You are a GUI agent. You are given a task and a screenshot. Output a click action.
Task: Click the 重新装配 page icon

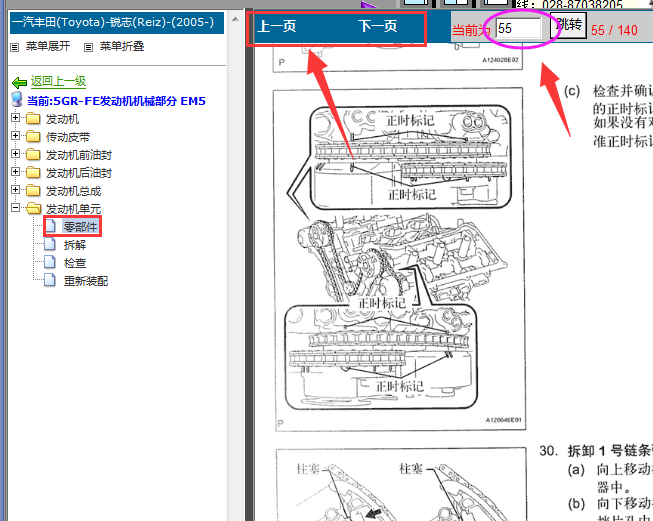pos(50,280)
